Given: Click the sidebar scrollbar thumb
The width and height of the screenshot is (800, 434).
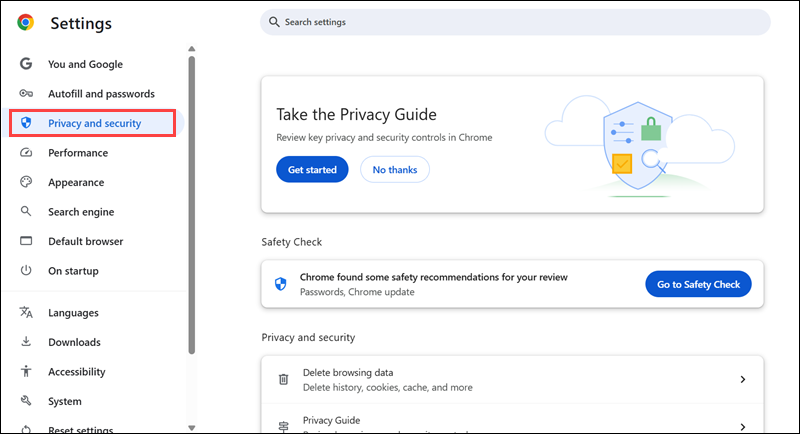Looking at the screenshot, I should pyautogui.click(x=191, y=205).
